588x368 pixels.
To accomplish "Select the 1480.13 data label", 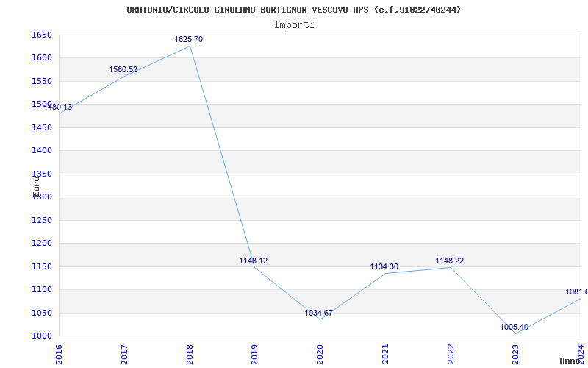I will tap(58, 107).
